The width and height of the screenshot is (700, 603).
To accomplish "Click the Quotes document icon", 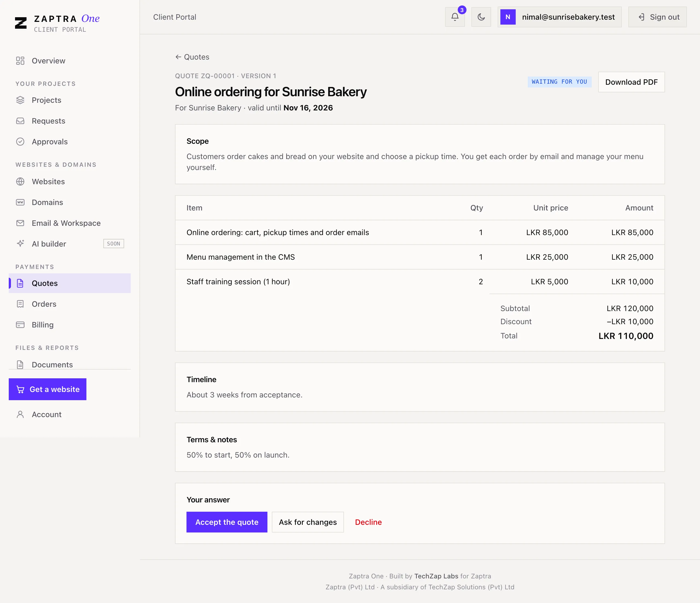I will coord(20,283).
